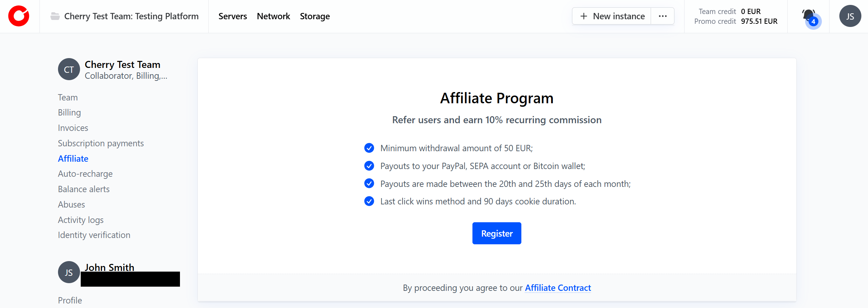Viewport: 868px width, 308px height.
Task: Open the JS user avatar menu
Action: click(x=850, y=16)
